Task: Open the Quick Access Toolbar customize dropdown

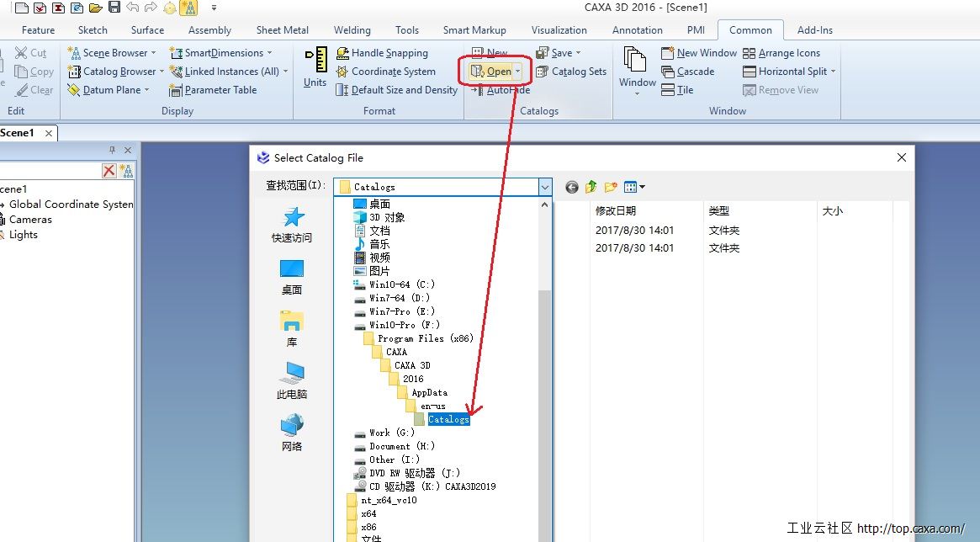Action: click(x=214, y=8)
